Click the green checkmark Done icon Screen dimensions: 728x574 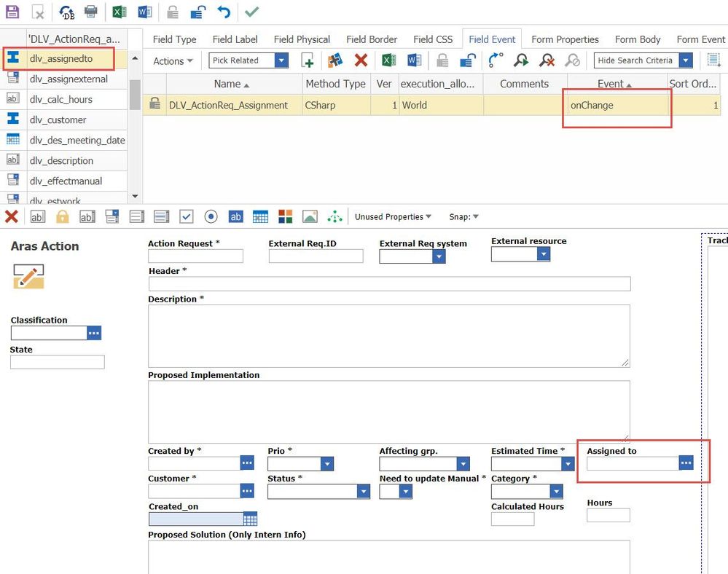tap(251, 12)
